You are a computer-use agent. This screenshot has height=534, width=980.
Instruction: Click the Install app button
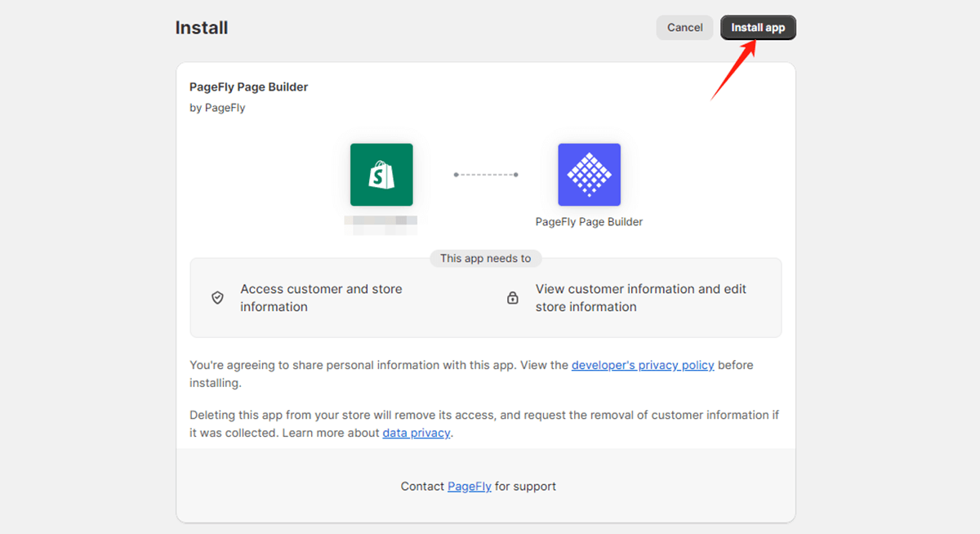[758, 27]
